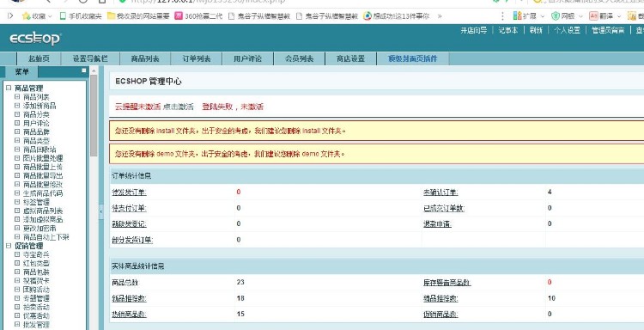The image size is (644, 330).
Task: Open 生成商品代码 in the sidebar tree
Action: click(x=43, y=193)
